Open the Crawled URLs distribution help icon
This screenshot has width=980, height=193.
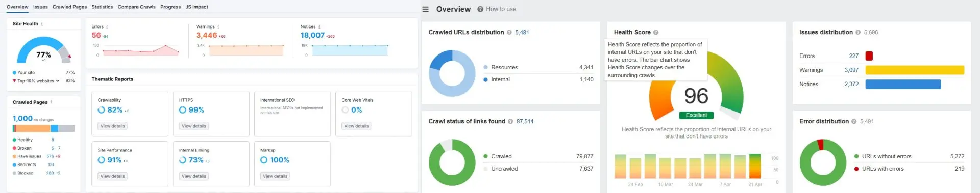[509, 32]
